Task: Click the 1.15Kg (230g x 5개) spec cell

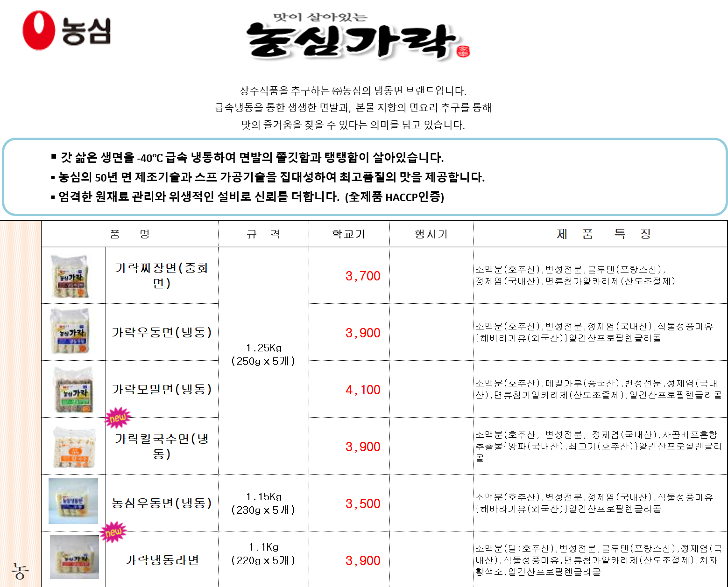Action: point(263,503)
